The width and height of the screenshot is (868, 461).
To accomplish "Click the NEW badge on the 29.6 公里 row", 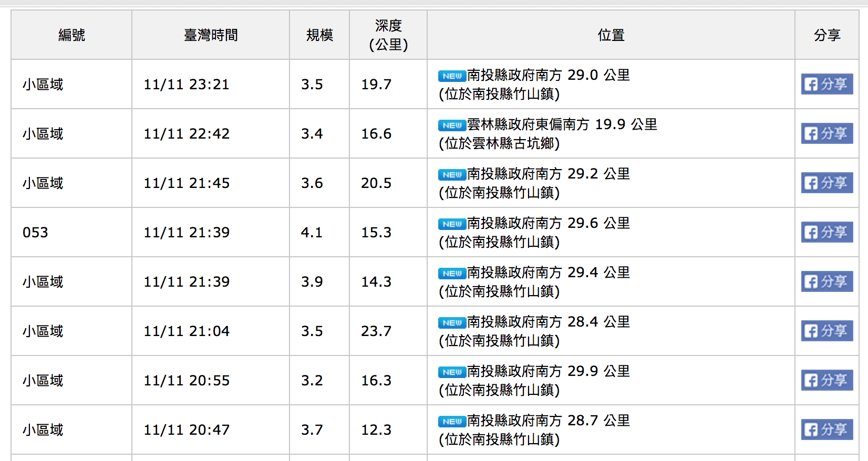I will (x=452, y=224).
